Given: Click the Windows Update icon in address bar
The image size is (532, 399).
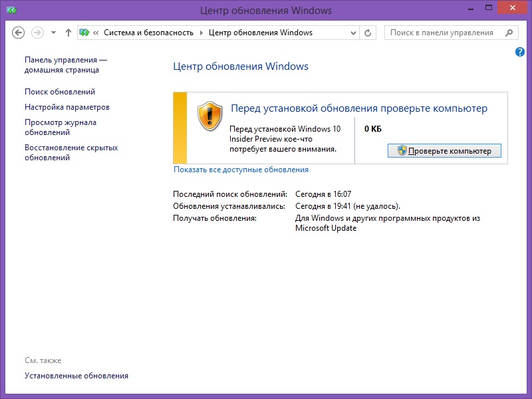Looking at the screenshot, I should (84, 33).
